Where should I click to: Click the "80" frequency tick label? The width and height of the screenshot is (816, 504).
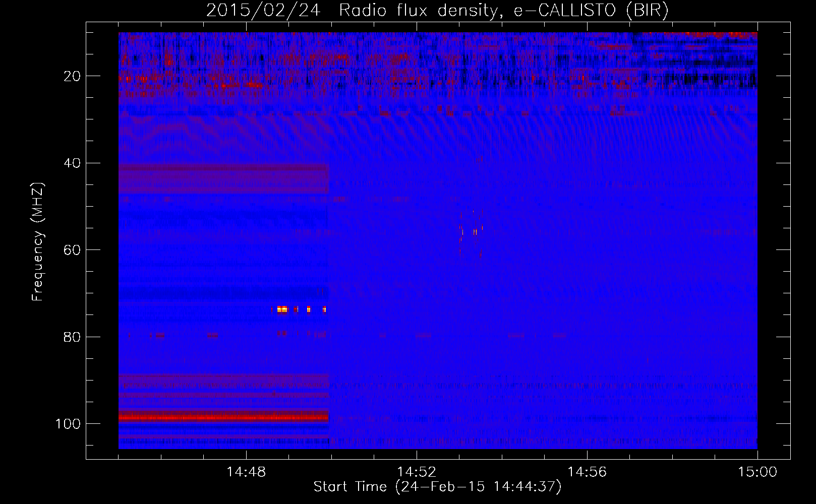(73, 337)
